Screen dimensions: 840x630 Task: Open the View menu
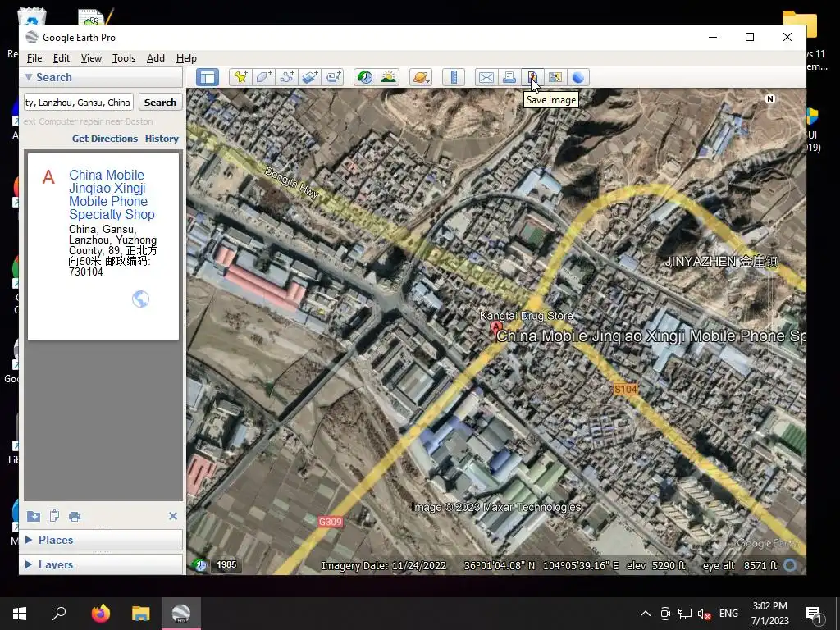[x=91, y=58]
